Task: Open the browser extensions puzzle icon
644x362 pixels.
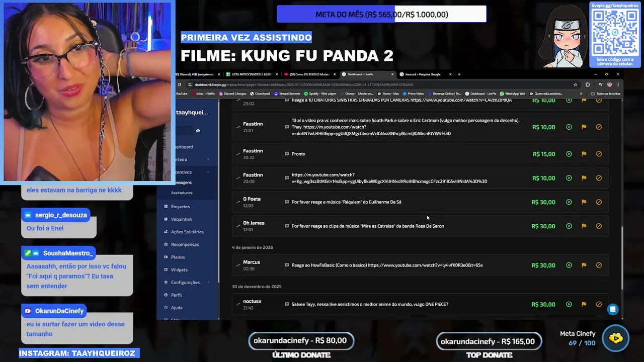Action: 588,84
